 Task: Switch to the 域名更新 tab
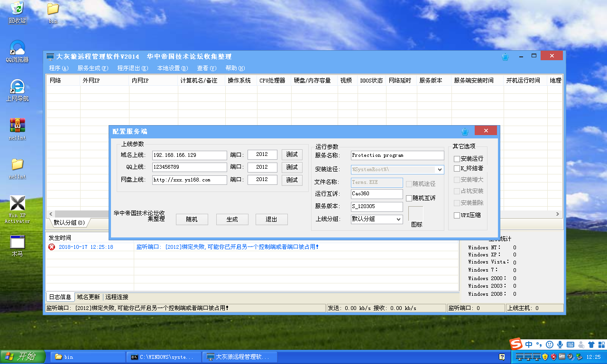tap(89, 297)
